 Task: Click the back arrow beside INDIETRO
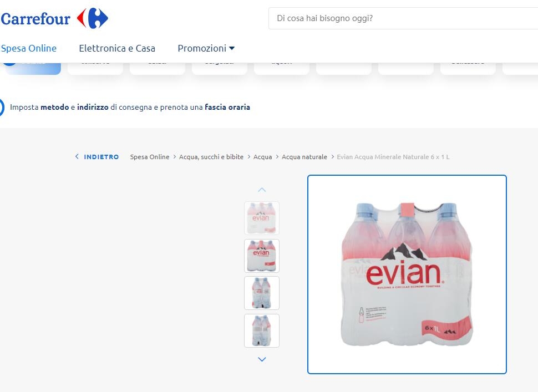click(77, 156)
